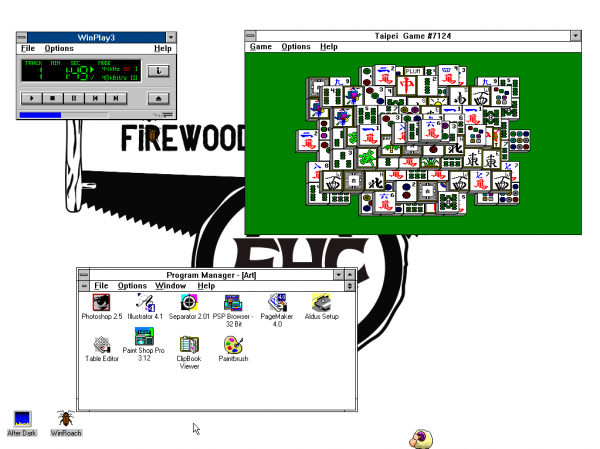Image resolution: width=600 pixels, height=449 pixels.
Task: Select PSP Browser - 32 Bit icon
Action: pos(233,302)
